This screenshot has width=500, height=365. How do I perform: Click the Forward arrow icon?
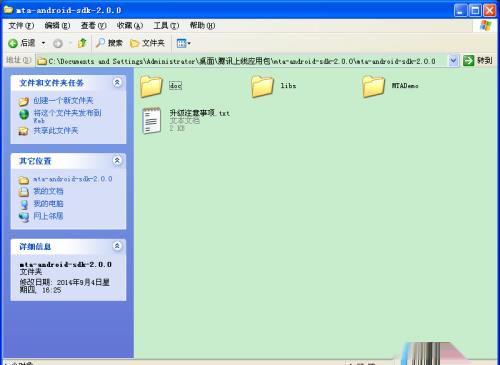point(58,43)
